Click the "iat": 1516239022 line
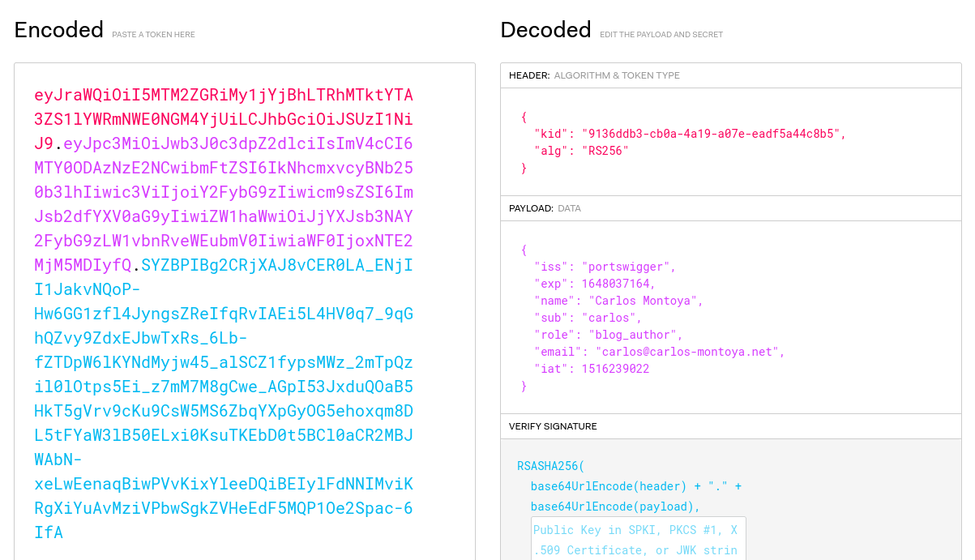Screen dimensions: 975x560 coord(592,369)
